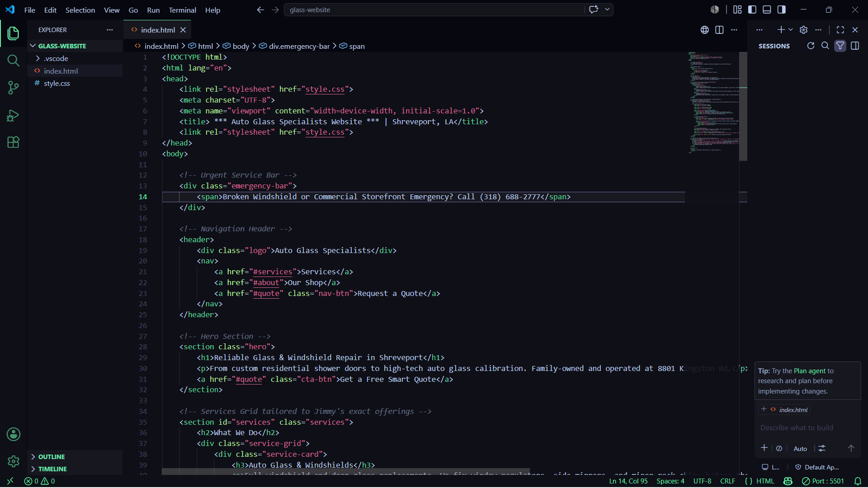Open the chat icon in title bar
Viewport: 868px width, 488px height.
coord(594,9)
